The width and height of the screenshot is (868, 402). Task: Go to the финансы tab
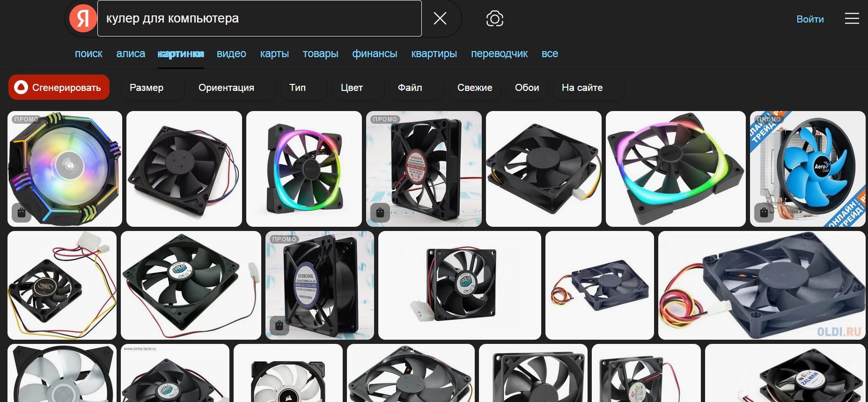point(375,53)
